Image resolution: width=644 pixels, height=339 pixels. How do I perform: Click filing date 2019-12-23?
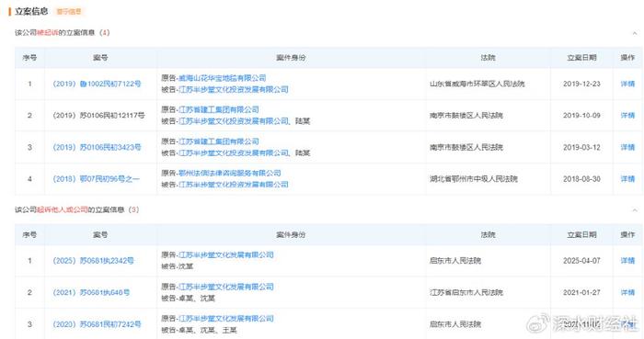[581, 84]
